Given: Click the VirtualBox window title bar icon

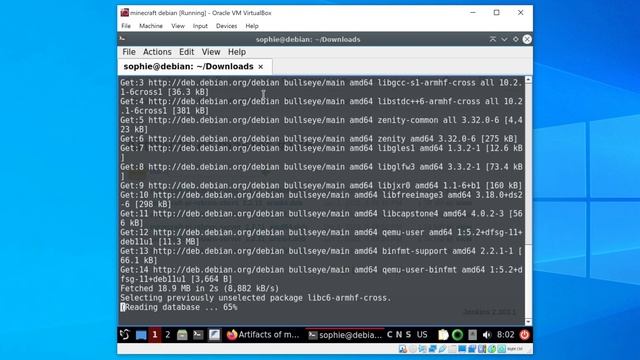Looking at the screenshot, I should [x=124, y=13].
